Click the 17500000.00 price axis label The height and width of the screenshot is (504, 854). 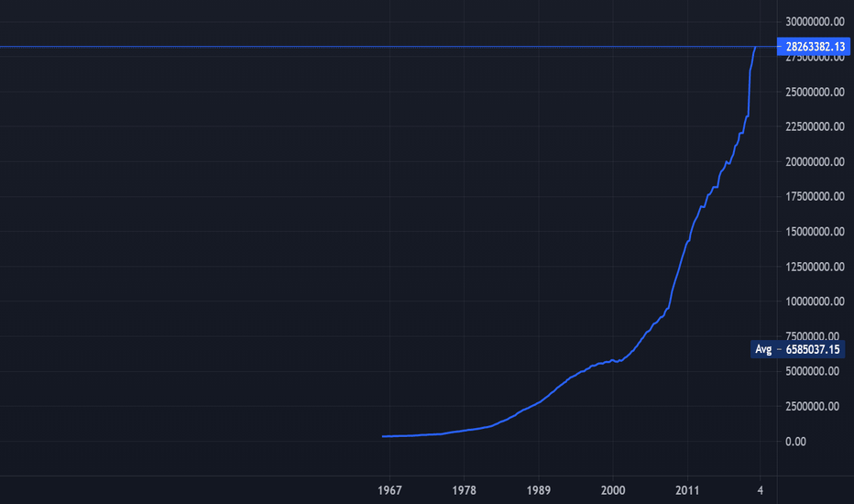tap(815, 197)
